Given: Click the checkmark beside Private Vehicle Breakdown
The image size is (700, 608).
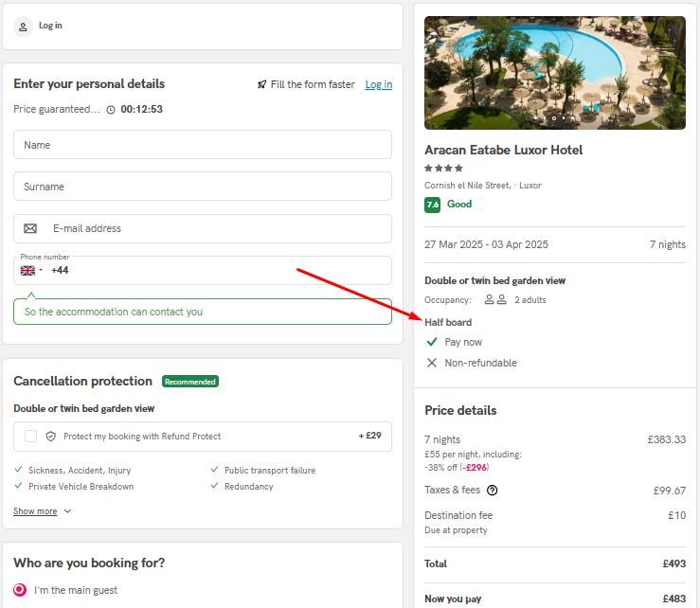Looking at the screenshot, I should 18,486.
